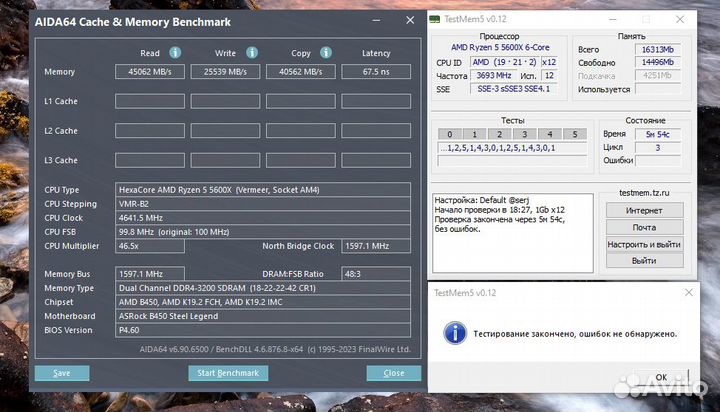The height and width of the screenshot is (412, 720).
Task: Click the Memory Type Dual Channel DDR4-3200 value
Action: (x=263, y=288)
